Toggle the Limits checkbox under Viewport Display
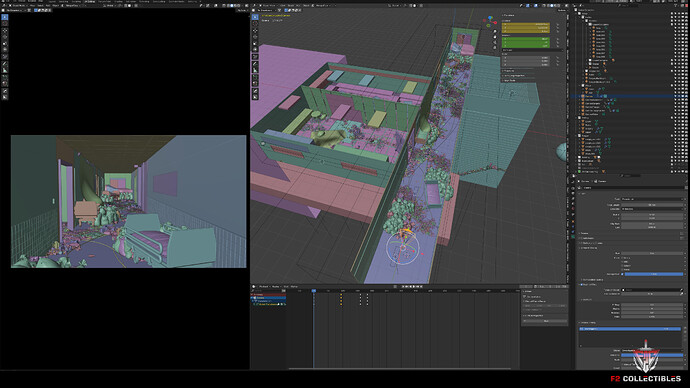The height and width of the screenshot is (388, 690). click(x=622, y=258)
